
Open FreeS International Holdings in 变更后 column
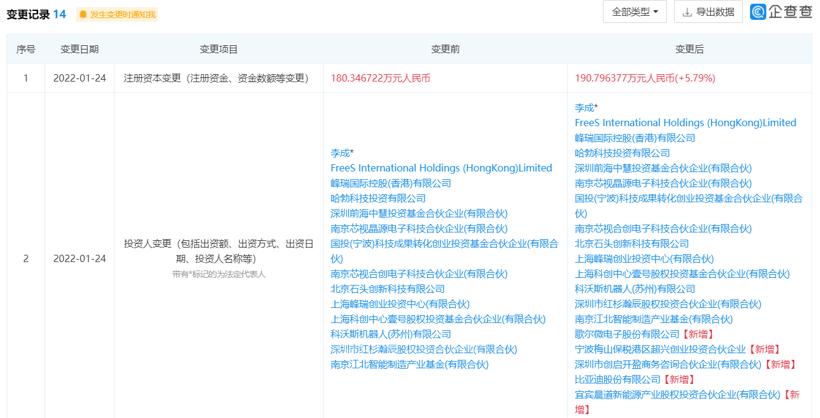tap(685, 122)
